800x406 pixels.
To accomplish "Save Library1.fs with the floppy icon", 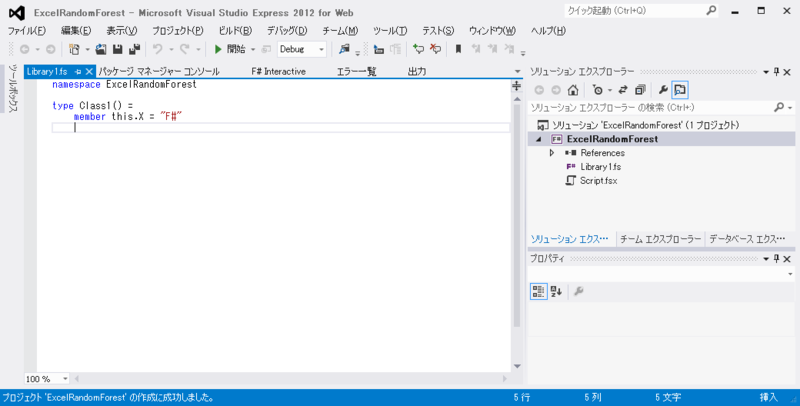I will tap(118, 49).
